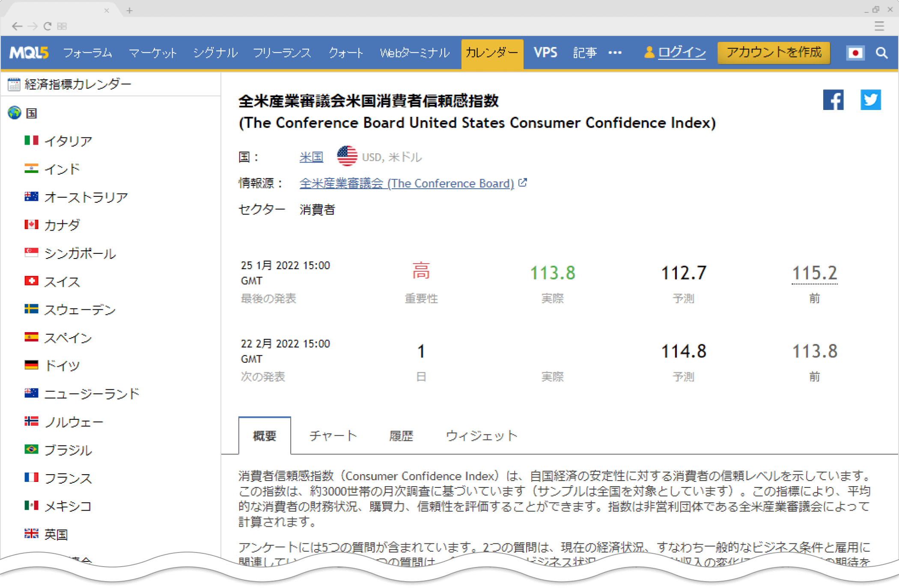This screenshot has width=899, height=588.
Task: Open the クォート menu item
Action: coord(346,53)
